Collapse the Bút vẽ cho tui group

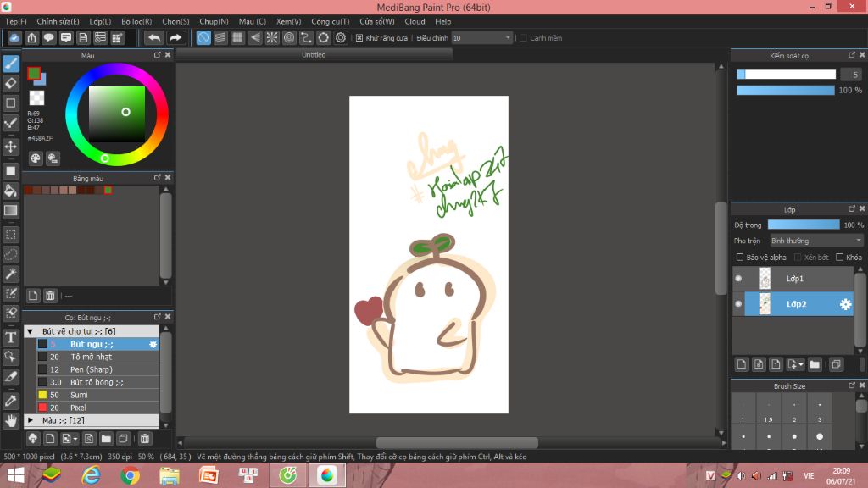(30, 331)
